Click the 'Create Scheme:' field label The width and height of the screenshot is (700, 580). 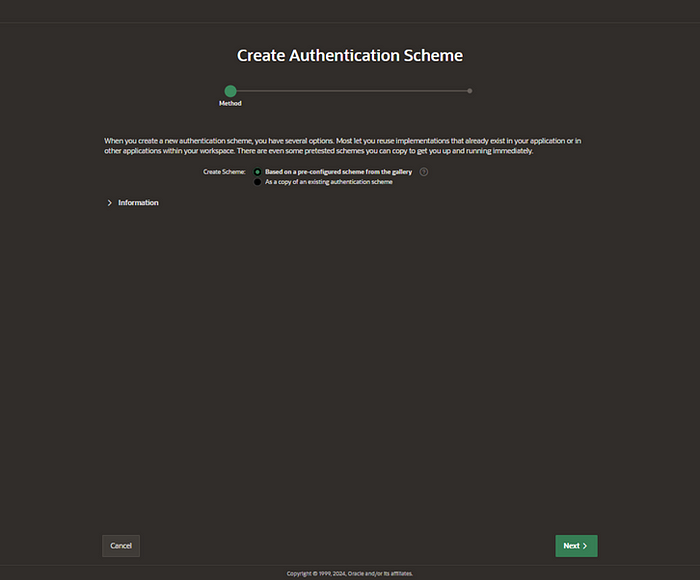[x=224, y=172]
